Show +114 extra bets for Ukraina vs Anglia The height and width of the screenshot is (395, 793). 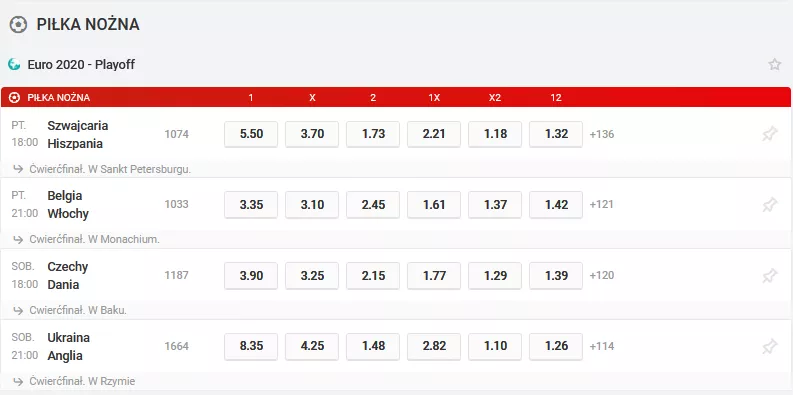[602, 346]
